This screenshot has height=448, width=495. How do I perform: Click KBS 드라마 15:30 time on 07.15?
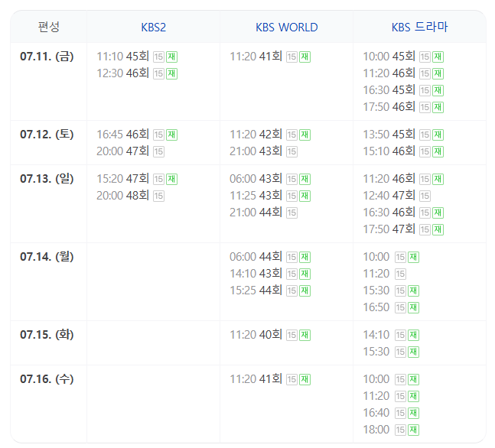click(x=376, y=352)
